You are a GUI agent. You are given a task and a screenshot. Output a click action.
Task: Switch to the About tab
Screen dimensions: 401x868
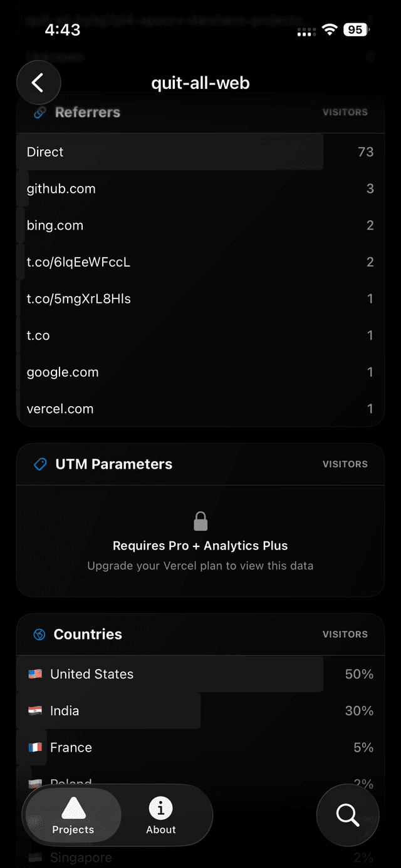pos(160,815)
